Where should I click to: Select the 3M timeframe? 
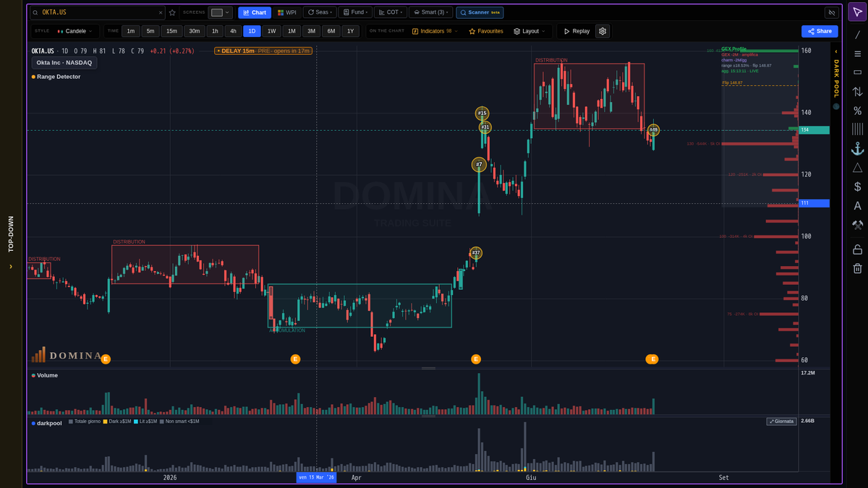(311, 31)
